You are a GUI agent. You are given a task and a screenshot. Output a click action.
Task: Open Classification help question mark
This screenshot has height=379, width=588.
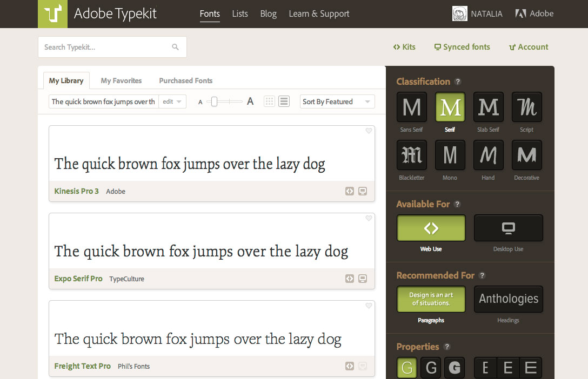pos(458,82)
